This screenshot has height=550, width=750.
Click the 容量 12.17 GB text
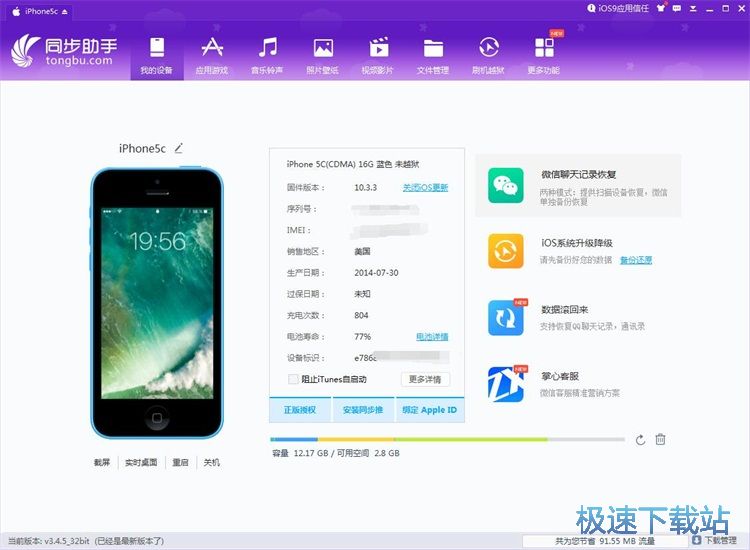point(300,453)
